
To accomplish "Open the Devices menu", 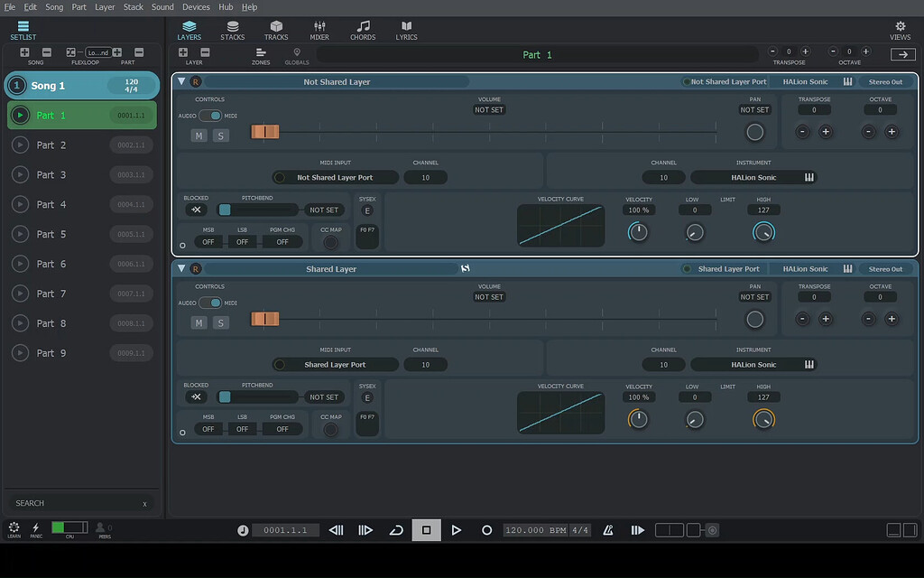I will (196, 7).
